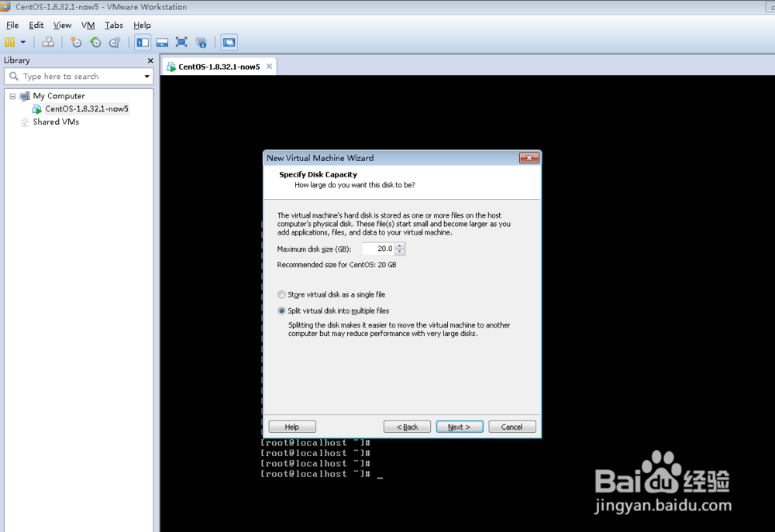
Task: Close the Library panel
Action: (150, 60)
